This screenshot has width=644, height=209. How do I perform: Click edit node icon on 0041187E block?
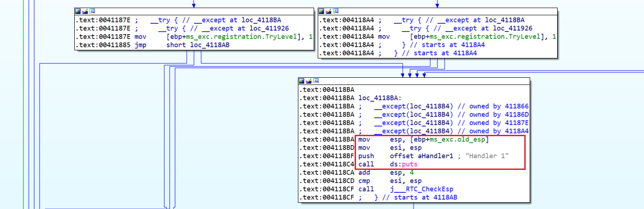click(85, 11)
